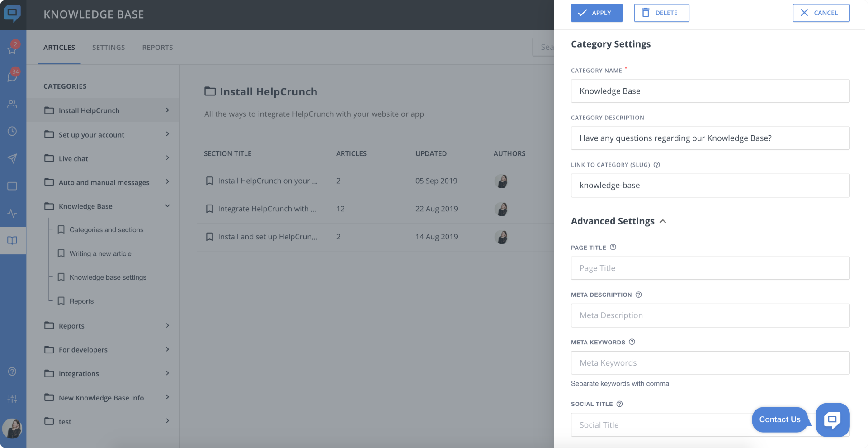This screenshot has width=868, height=448.
Task: Click the bookmark icon for Categories and sections
Action: tap(61, 229)
